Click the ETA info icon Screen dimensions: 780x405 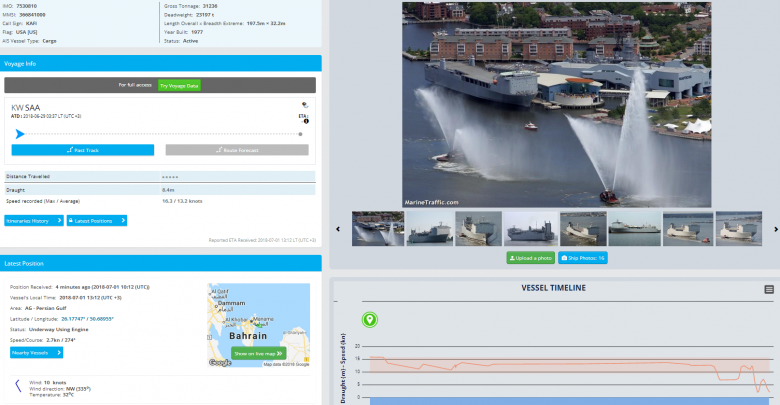pos(306,121)
